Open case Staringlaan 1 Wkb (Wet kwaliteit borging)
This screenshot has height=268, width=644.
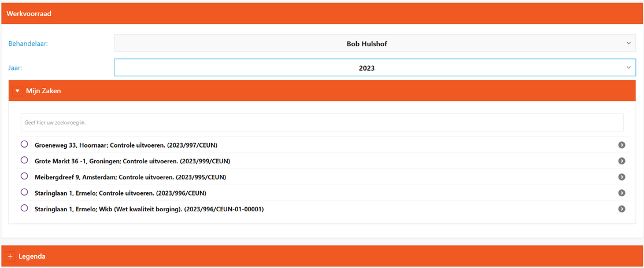pos(149,209)
